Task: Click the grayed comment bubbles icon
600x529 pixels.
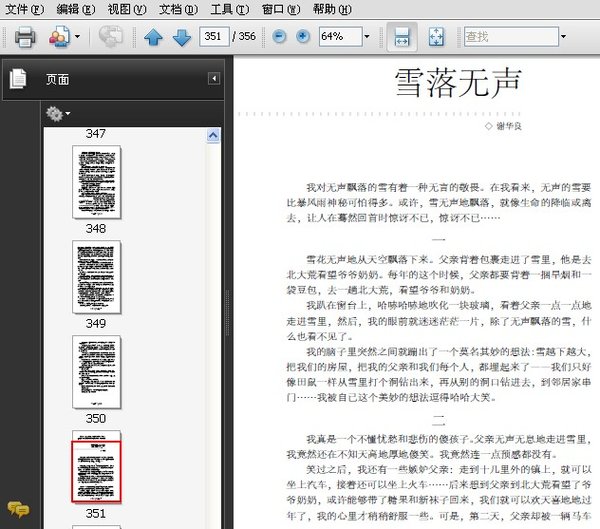Action: (x=111, y=37)
